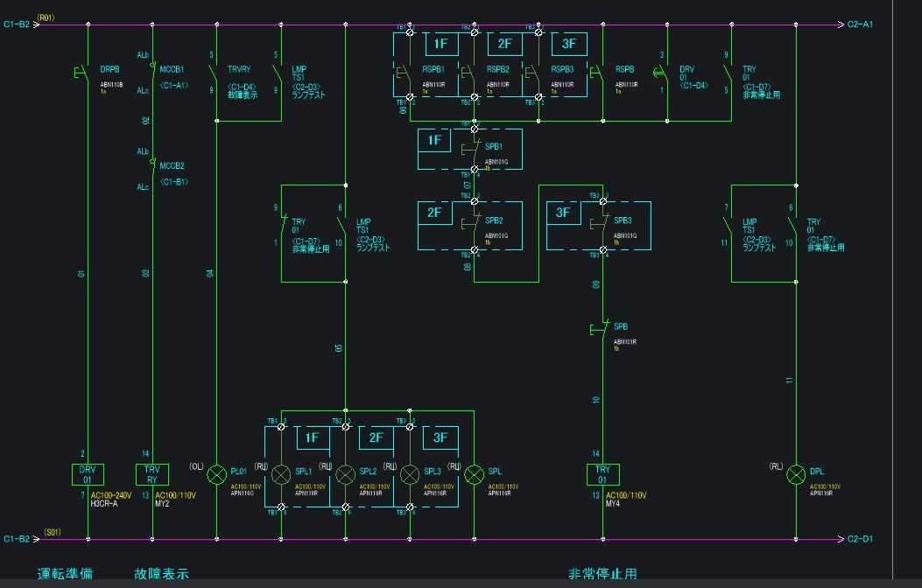Click the 3F box beside SPB3
This screenshot has height=588, width=922.
[x=564, y=212]
